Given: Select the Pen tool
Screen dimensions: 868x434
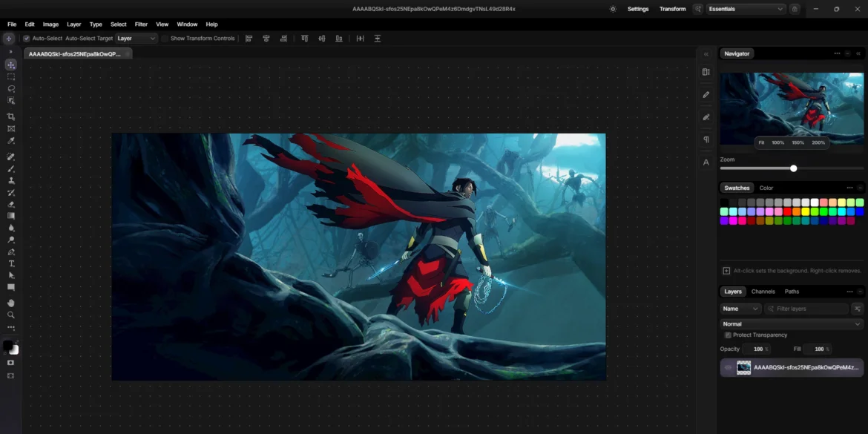Looking at the screenshot, I should [10, 252].
